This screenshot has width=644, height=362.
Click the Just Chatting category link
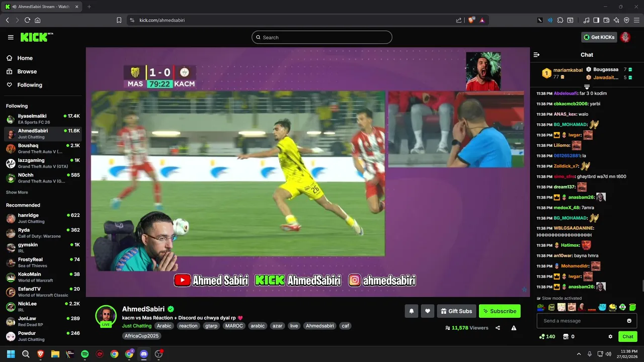click(137, 326)
